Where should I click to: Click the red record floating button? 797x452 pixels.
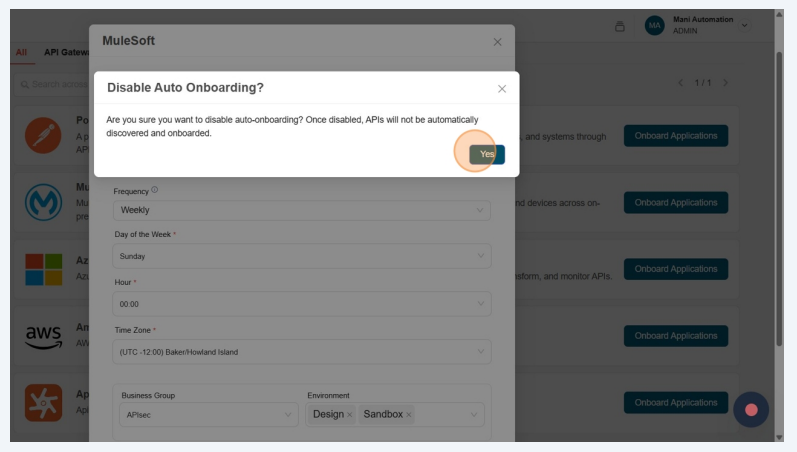coord(751,409)
